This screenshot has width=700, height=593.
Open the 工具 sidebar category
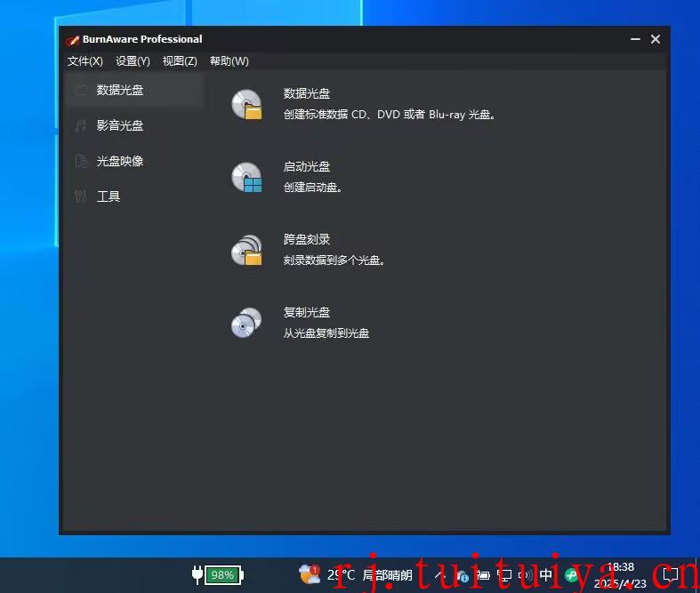[134, 196]
